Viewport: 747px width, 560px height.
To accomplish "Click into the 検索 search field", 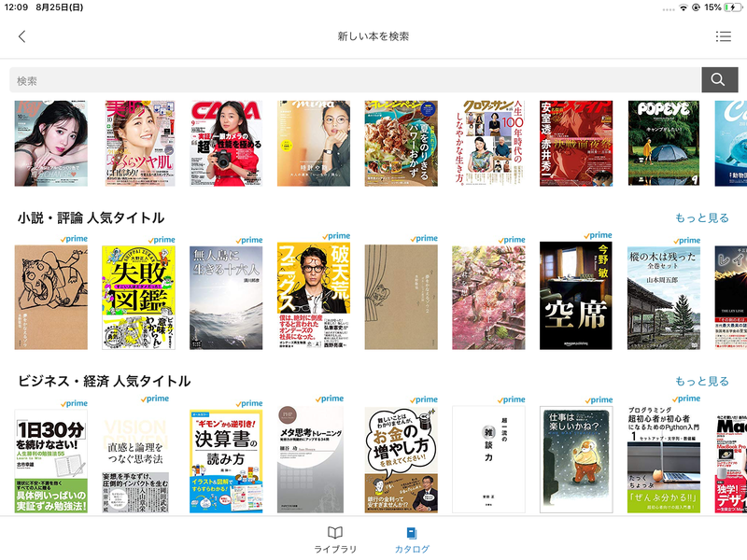I will click(356, 79).
